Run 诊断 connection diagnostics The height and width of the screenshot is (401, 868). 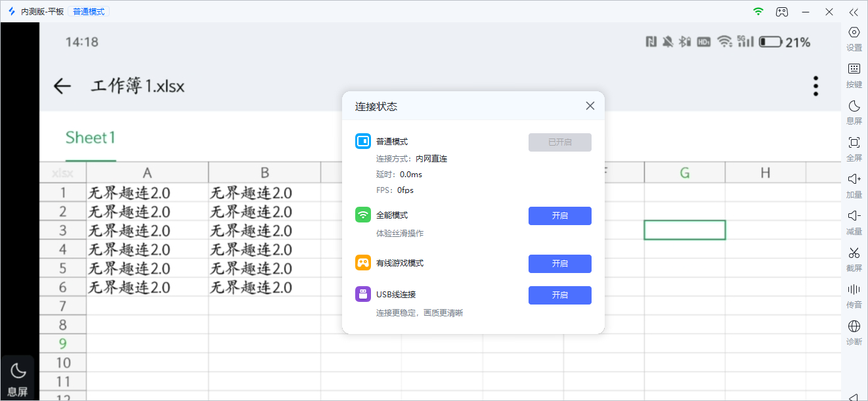click(x=854, y=332)
